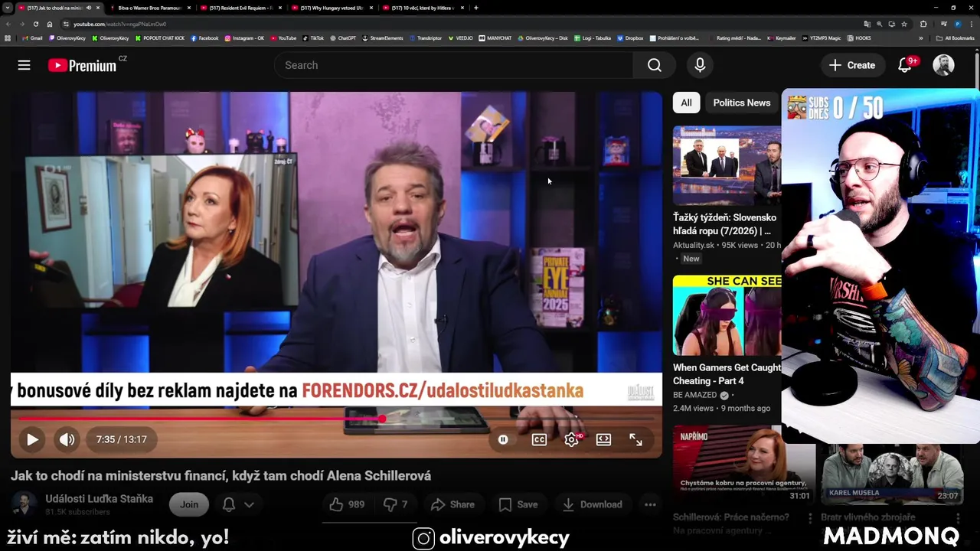Open a new browser tab
The width and height of the screenshot is (980, 551).
(476, 8)
